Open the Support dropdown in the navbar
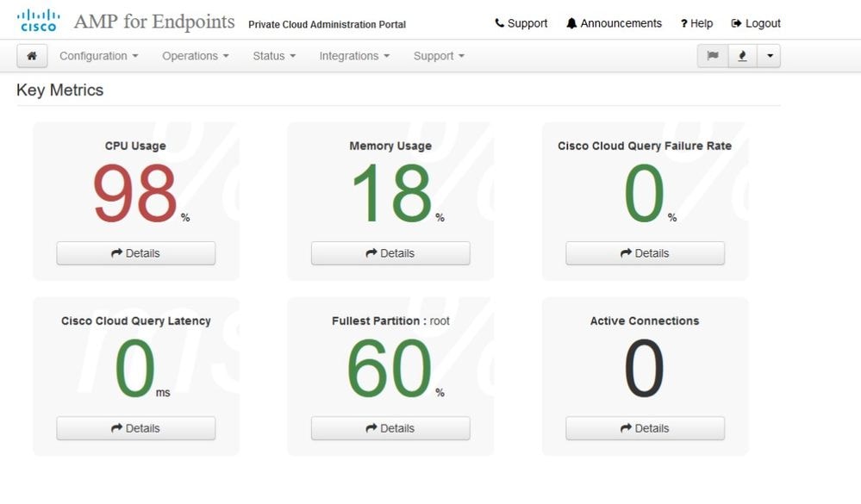 pos(439,56)
